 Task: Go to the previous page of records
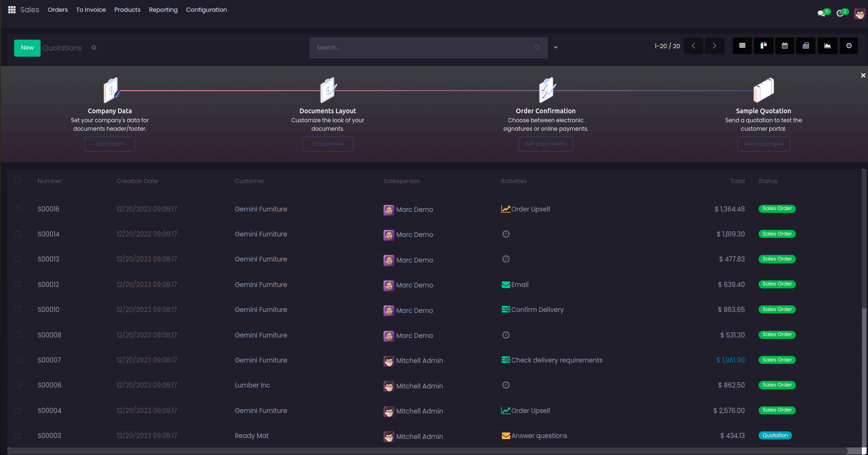(693, 46)
